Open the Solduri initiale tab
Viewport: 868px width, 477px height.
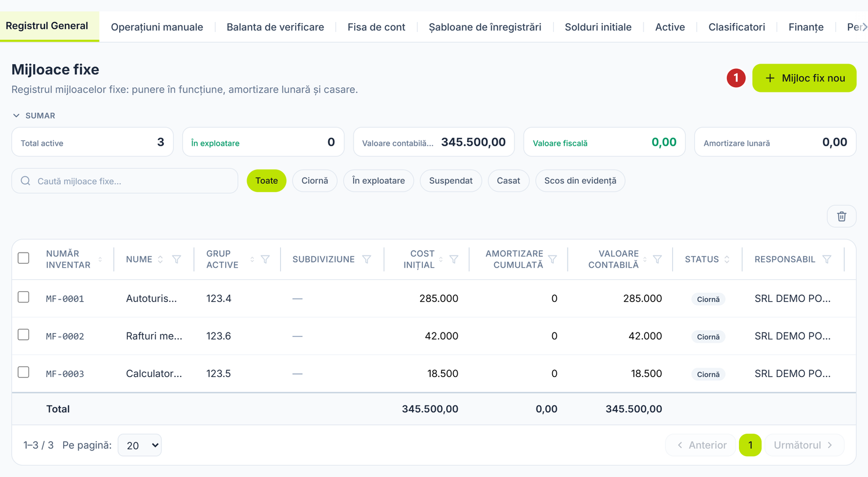click(x=598, y=27)
